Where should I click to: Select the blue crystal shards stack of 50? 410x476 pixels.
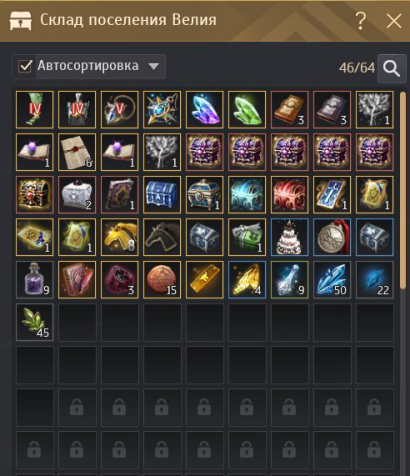pos(332,279)
